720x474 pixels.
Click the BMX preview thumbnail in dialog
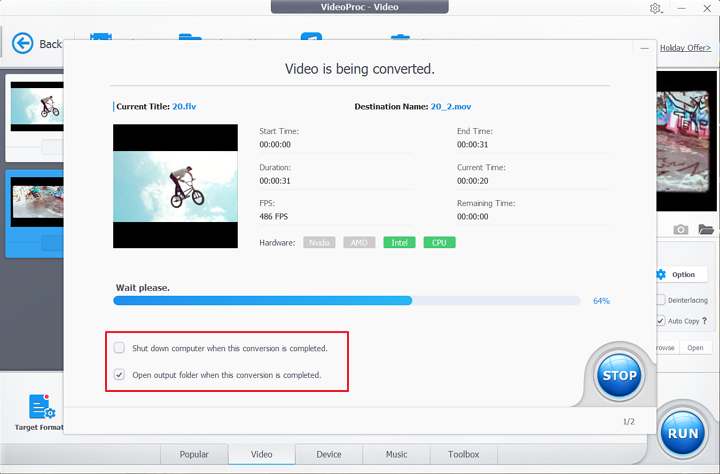(x=175, y=186)
